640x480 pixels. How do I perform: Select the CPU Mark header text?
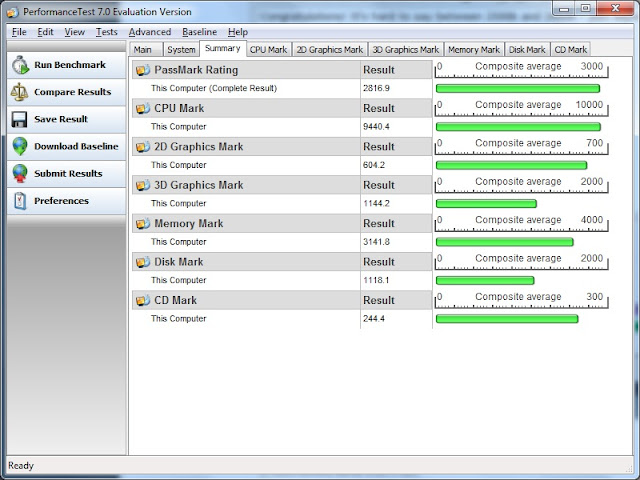(x=179, y=109)
